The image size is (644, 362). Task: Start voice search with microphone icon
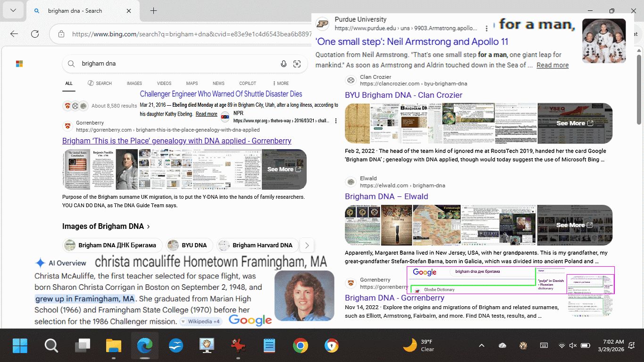click(x=284, y=64)
